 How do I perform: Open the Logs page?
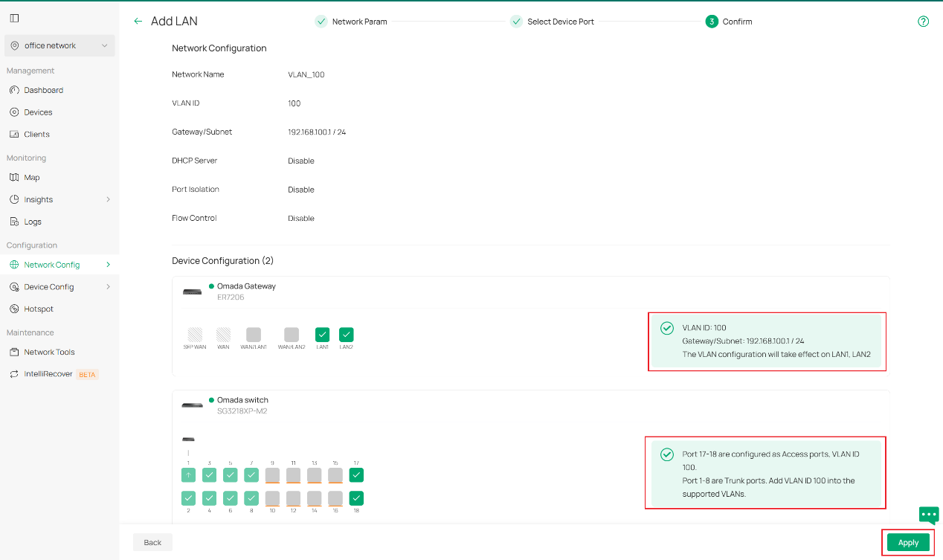tap(33, 222)
